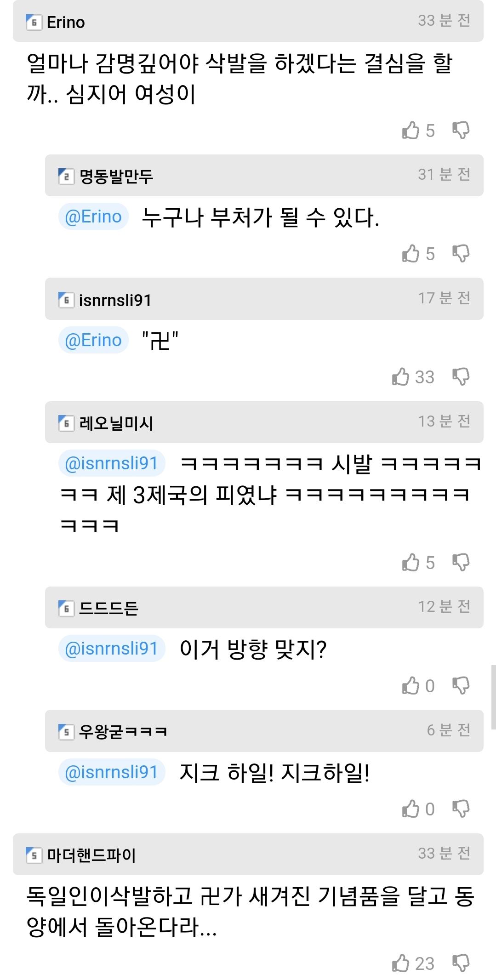Image resolution: width=496 pixels, height=980 pixels.
Task: Downvote 레오닐미시's reply
Action: [x=461, y=563]
